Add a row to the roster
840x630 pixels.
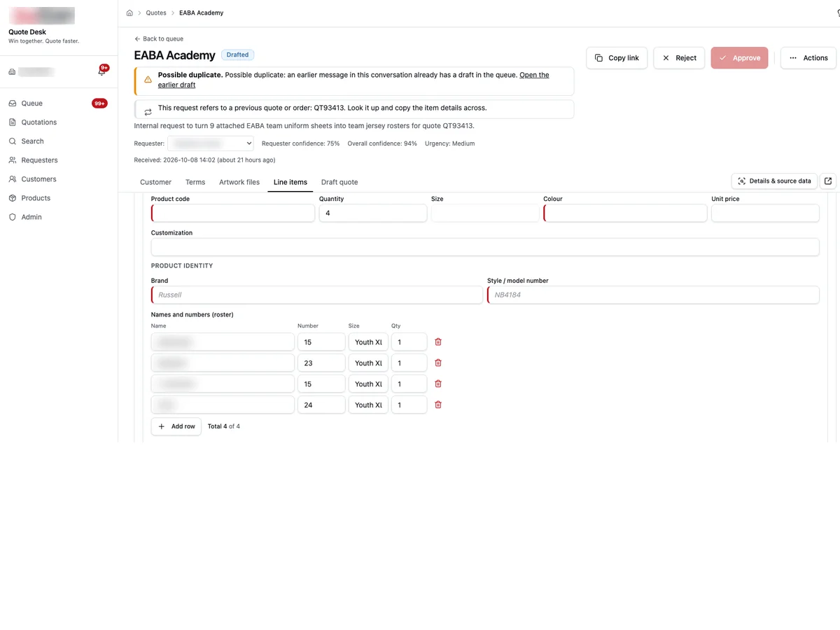[x=176, y=426]
